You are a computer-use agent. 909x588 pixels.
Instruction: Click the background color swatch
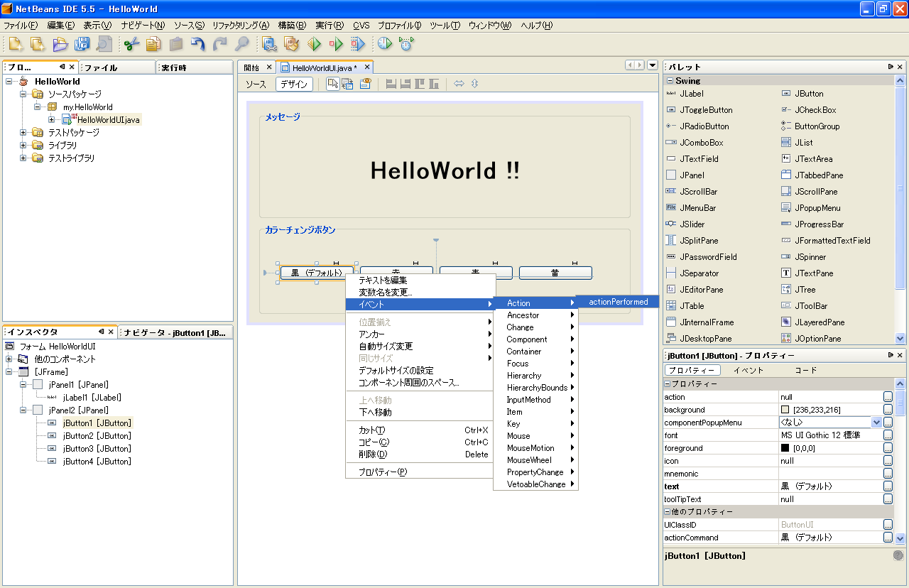[x=785, y=410]
